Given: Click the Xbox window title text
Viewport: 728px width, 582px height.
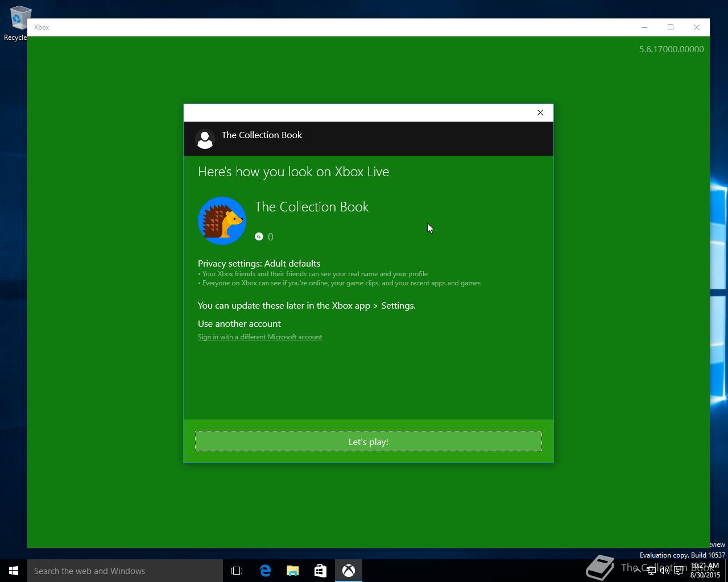Looking at the screenshot, I should tap(42, 27).
